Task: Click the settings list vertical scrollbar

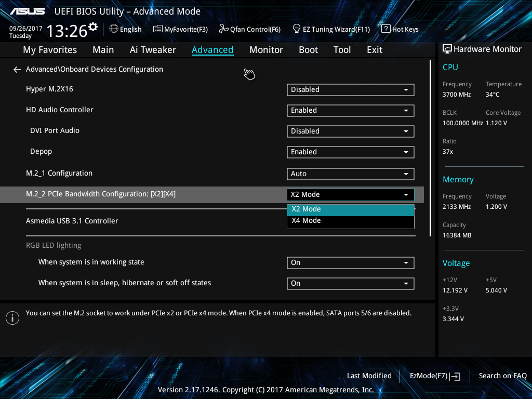Action: 430,148
